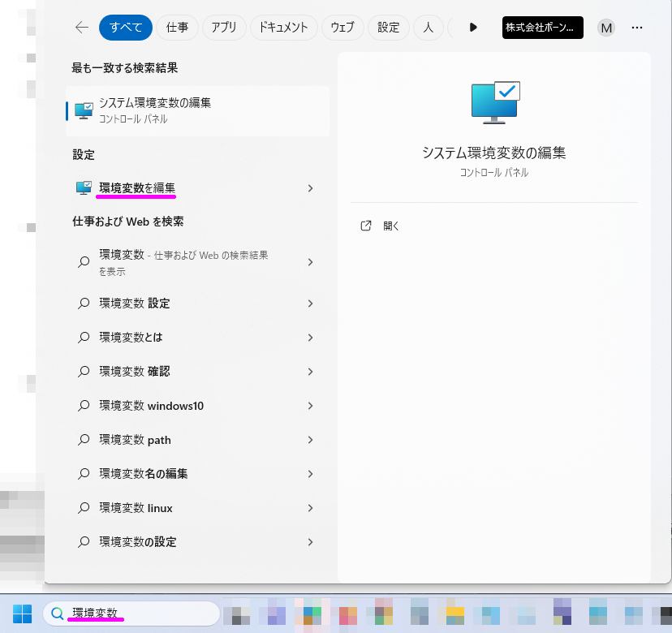Expand the chevron for 環境変数を編集
The width and height of the screenshot is (672, 633).
[310, 188]
